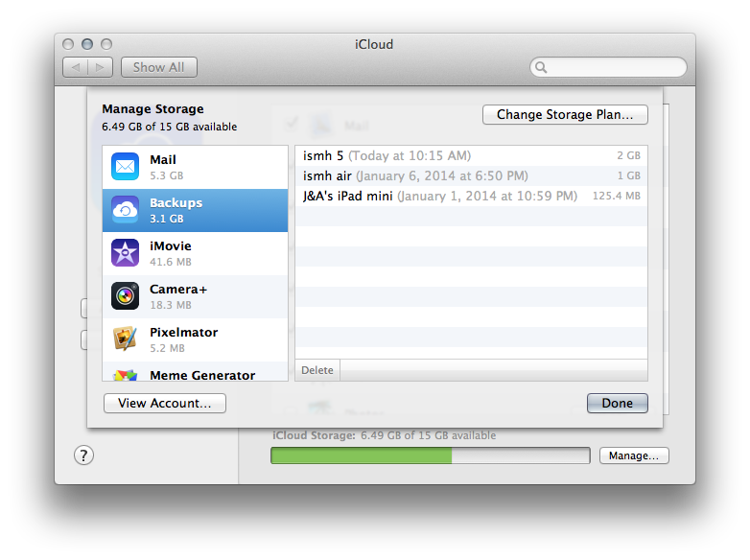Select J&A's iPad mini backup
Image resolution: width=750 pixels, height=560 pixels.
(471, 196)
